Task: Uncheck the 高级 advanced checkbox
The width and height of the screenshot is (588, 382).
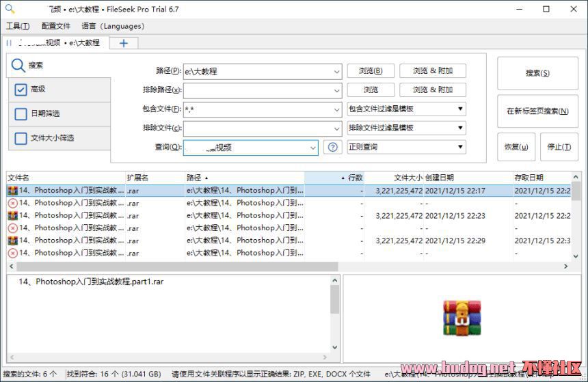Action: click(21, 90)
